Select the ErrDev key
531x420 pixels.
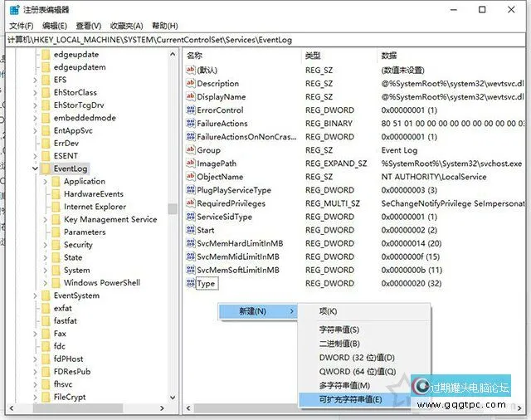66,144
